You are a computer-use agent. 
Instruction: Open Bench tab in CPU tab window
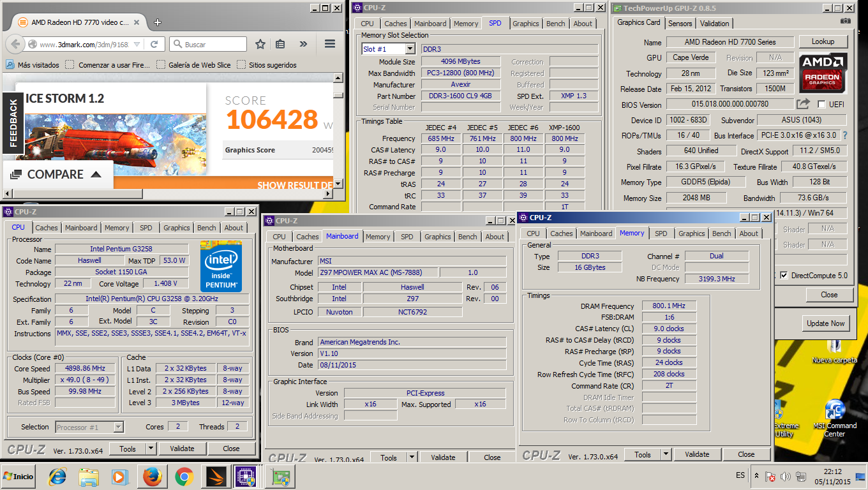point(206,228)
